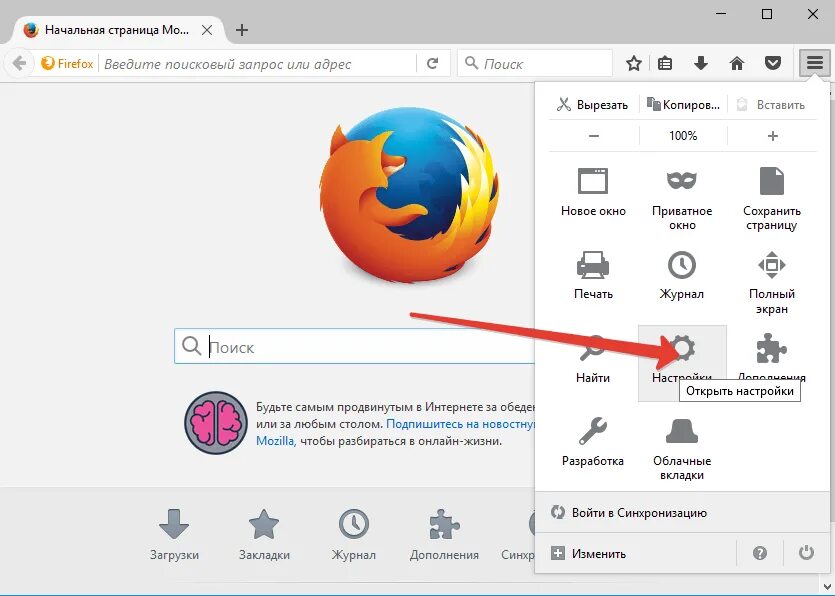Click Вставить in menu edit row

tap(771, 104)
